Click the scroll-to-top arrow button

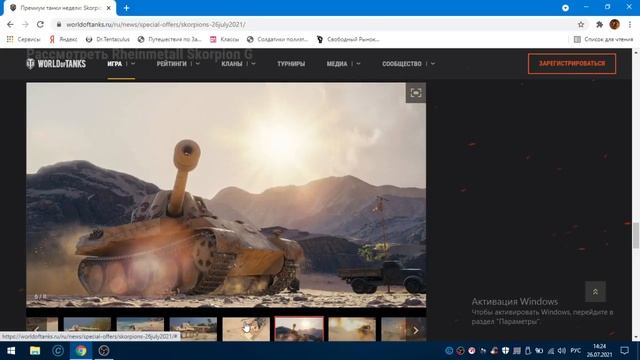tap(595, 292)
